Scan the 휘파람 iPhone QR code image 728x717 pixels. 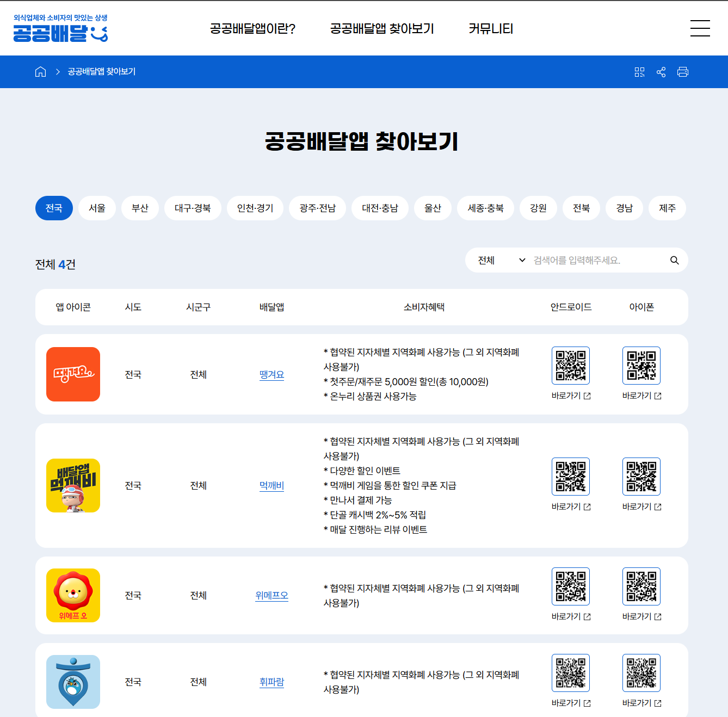(641, 672)
